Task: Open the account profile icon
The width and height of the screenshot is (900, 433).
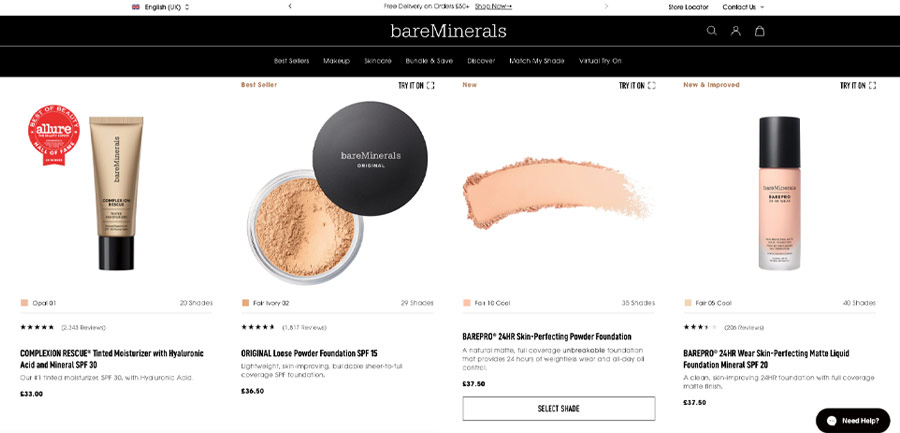Action: pyautogui.click(x=735, y=31)
